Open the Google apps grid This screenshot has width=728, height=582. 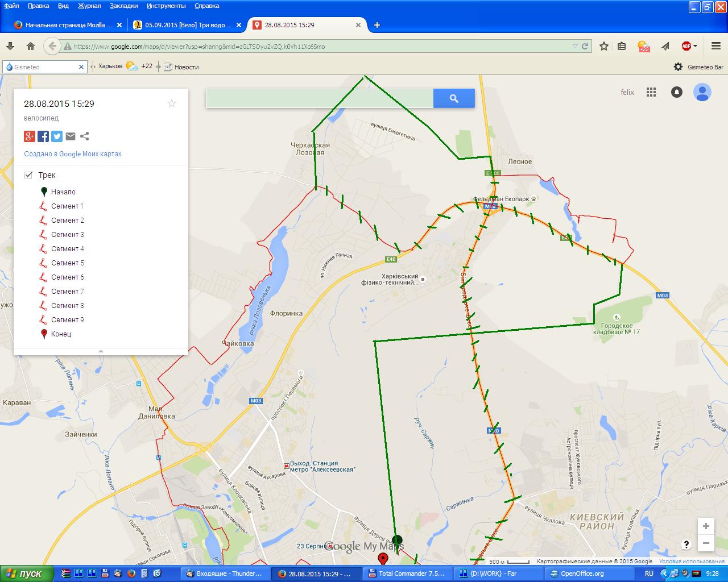coord(651,92)
